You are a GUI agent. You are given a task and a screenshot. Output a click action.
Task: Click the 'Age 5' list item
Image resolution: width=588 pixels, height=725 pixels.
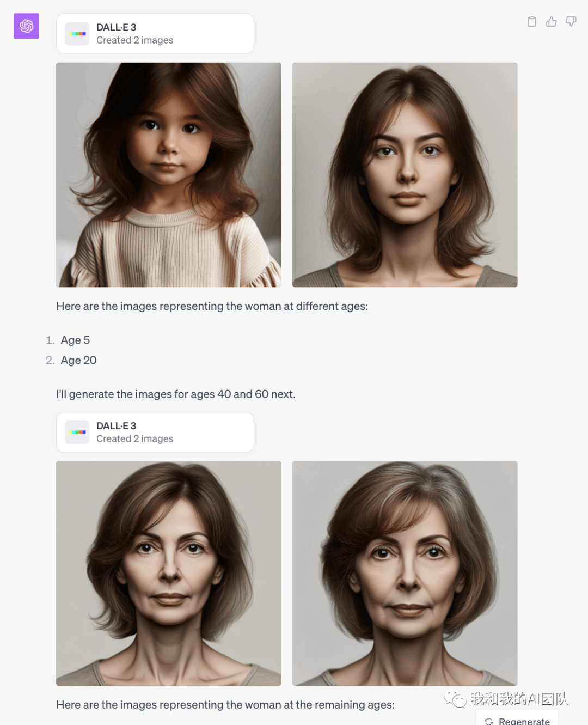tap(75, 340)
